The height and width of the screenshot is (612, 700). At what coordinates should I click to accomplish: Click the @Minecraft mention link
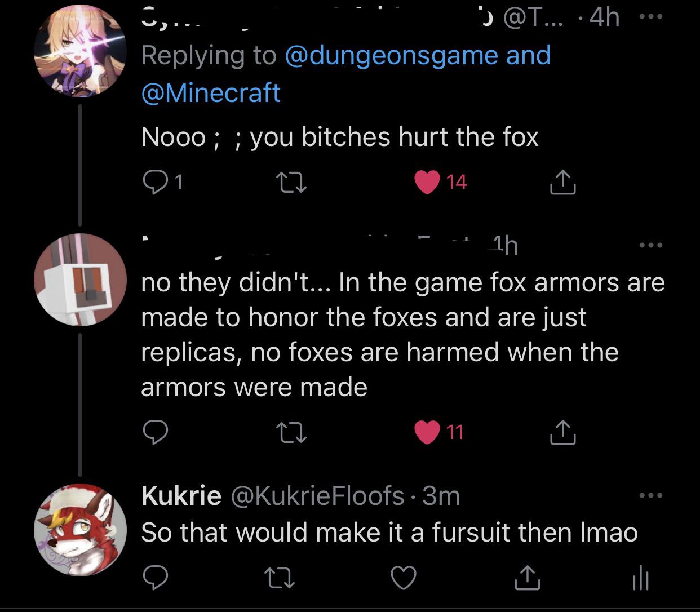pyautogui.click(x=210, y=92)
